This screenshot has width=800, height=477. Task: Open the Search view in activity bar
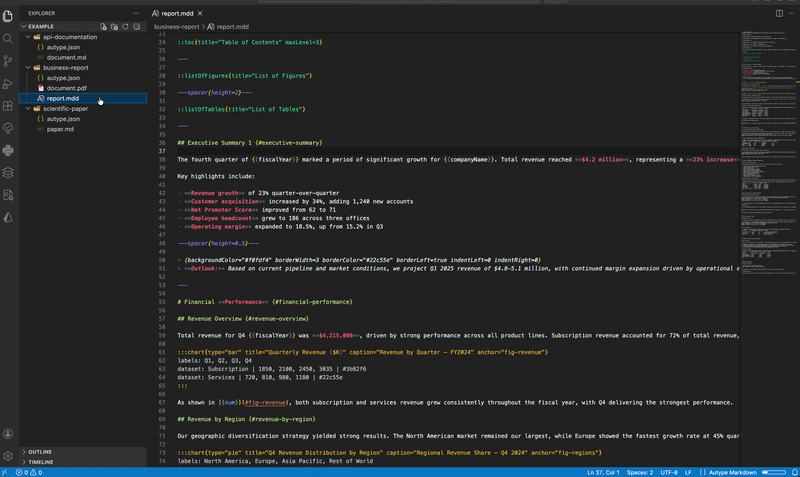9,38
